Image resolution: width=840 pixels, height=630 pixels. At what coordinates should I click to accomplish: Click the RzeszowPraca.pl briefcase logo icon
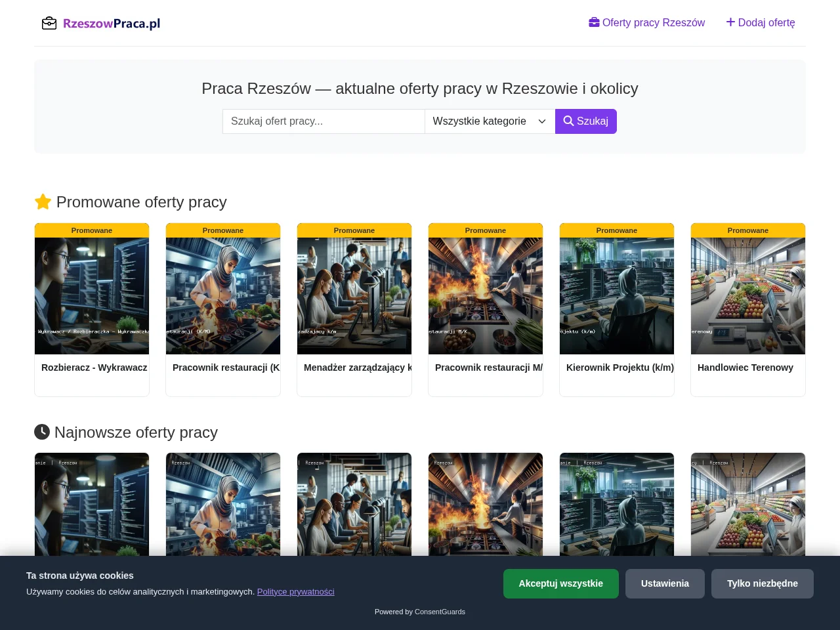click(x=49, y=24)
